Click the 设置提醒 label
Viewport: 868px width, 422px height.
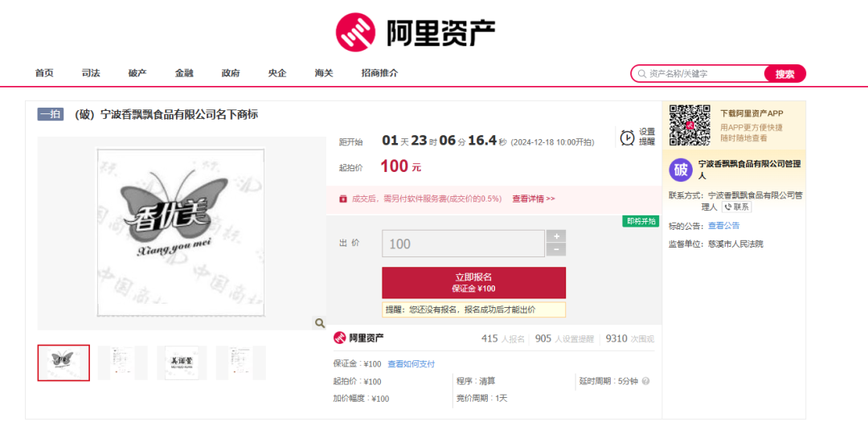coord(646,137)
